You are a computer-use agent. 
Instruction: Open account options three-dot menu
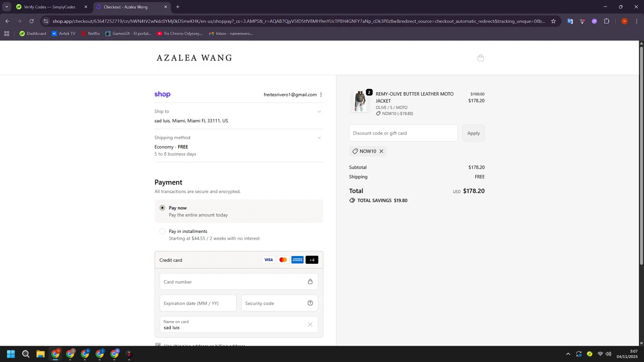click(x=321, y=95)
